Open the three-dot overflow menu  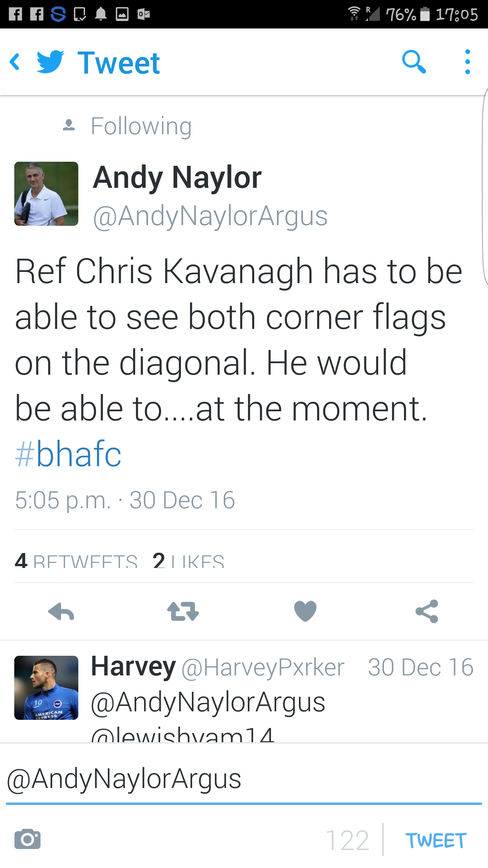pos(468,62)
